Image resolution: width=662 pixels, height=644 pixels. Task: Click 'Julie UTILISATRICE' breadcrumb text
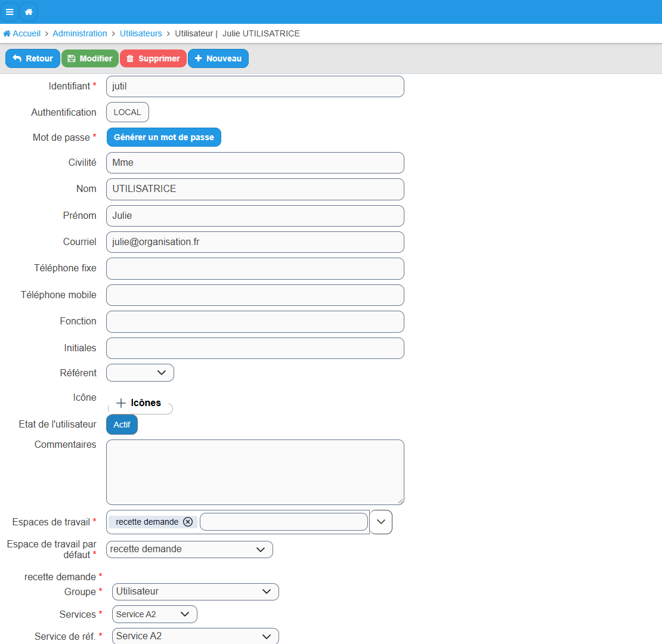[x=261, y=34]
